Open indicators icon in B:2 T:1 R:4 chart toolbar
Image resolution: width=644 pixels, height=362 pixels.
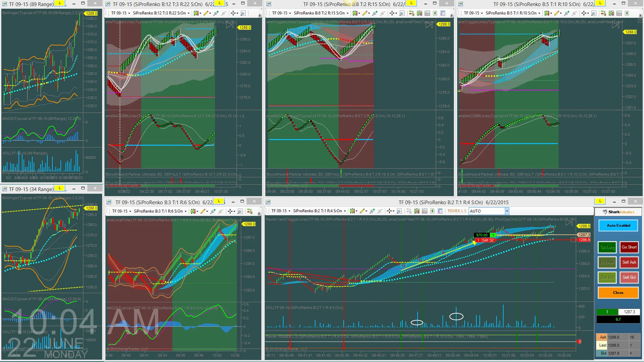tap(425, 211)
